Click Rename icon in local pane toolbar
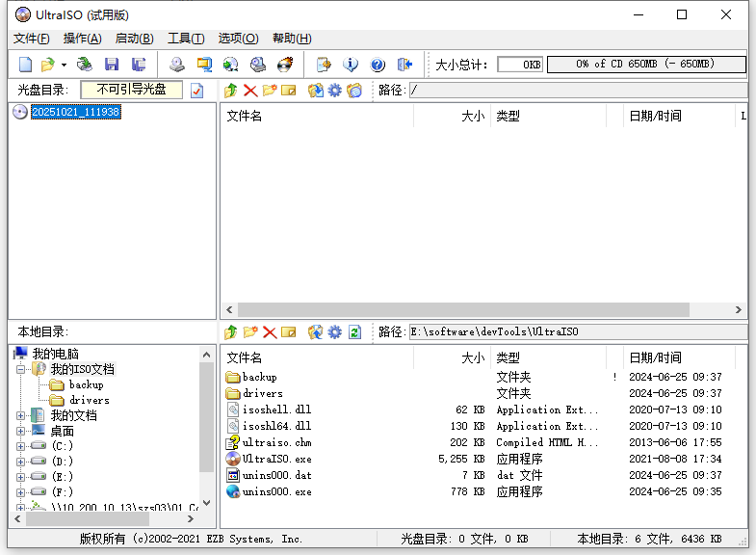Viewport: 756px width, 555px height. click(288, 331)
